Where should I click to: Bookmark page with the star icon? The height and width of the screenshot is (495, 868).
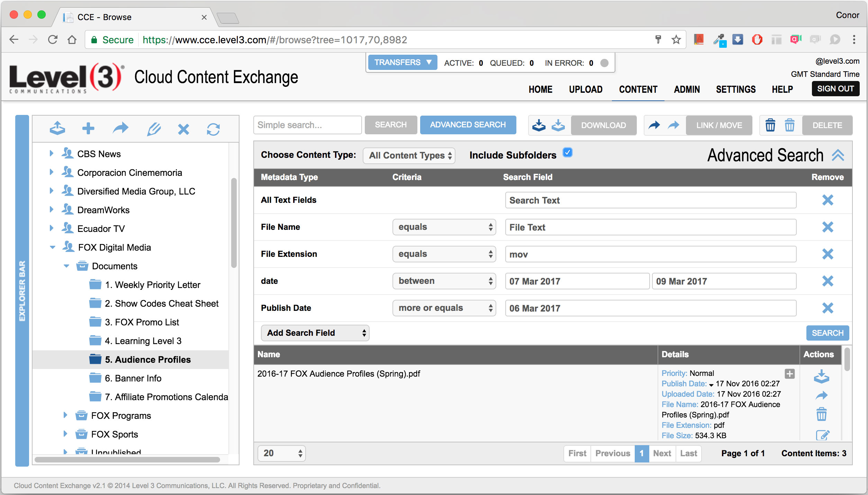pos(676,39)
